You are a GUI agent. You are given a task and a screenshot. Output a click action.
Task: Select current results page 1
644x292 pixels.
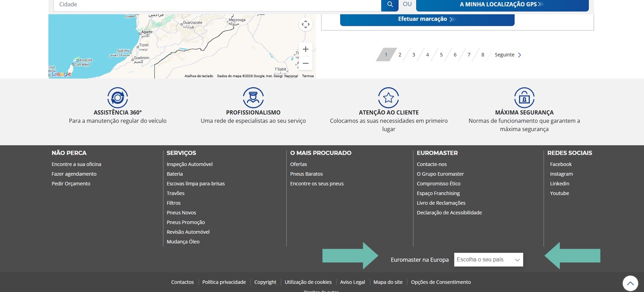coord(386,55)
